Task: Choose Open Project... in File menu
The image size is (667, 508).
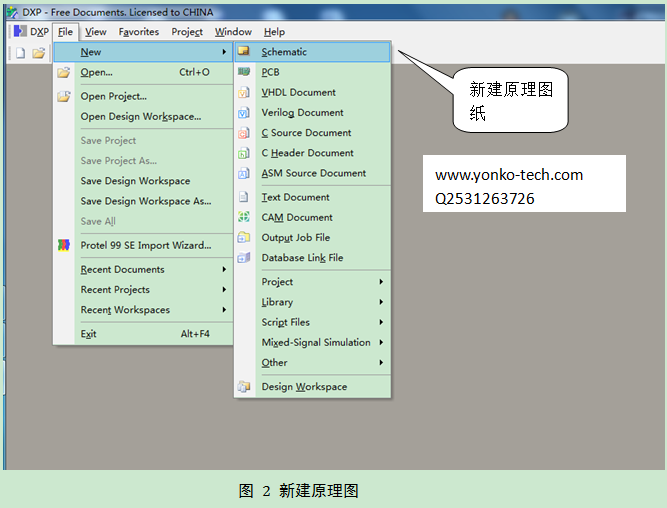Action: coord(143,96)
